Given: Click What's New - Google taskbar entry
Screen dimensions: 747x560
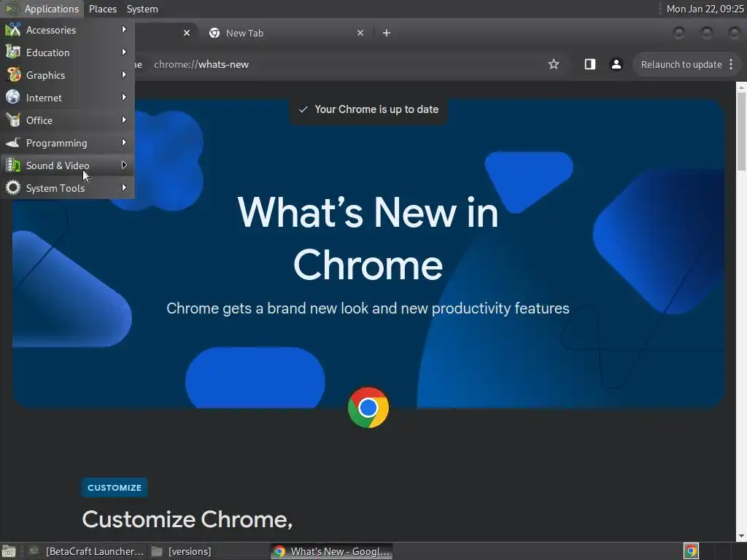Looking at the screenshot, I should coord(333,551).
